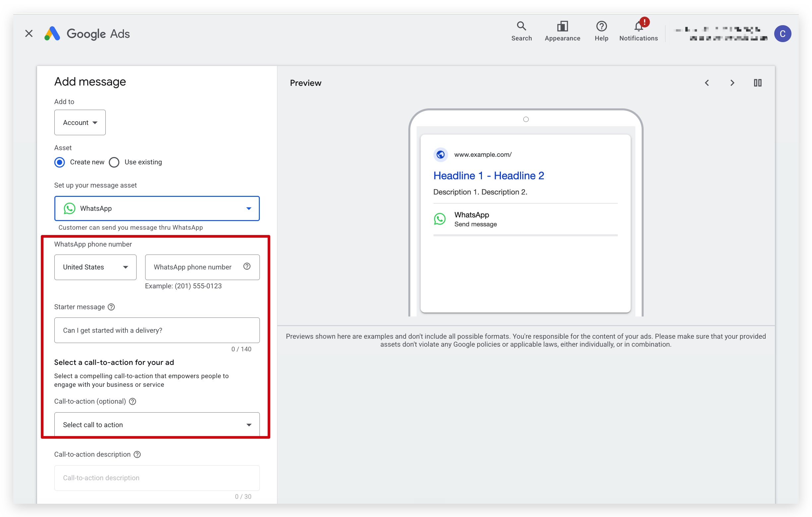This screenshot has height=517, width=812.
Task: Open the Appearance settings
Action: 562,31
